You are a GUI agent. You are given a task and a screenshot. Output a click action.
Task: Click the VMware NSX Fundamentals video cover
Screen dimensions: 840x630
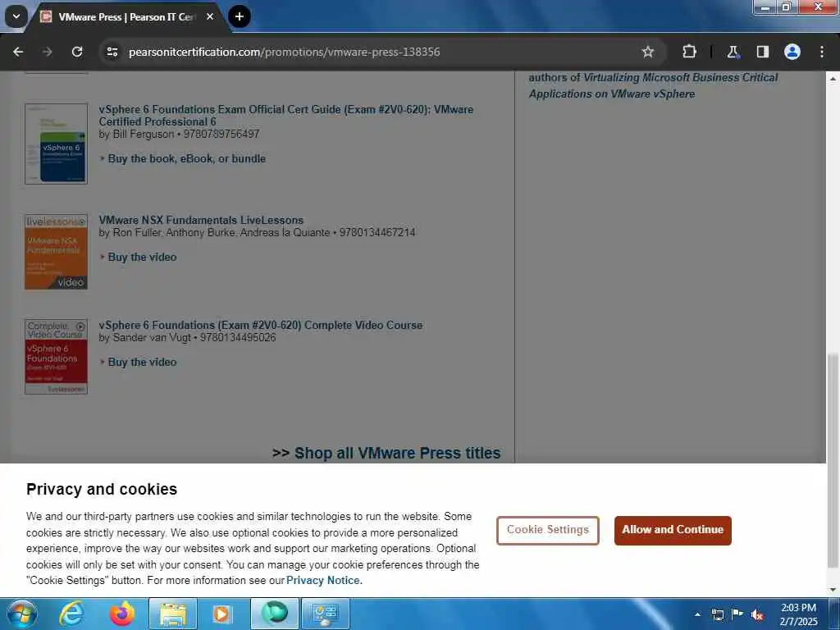click(x=57, y=252)
